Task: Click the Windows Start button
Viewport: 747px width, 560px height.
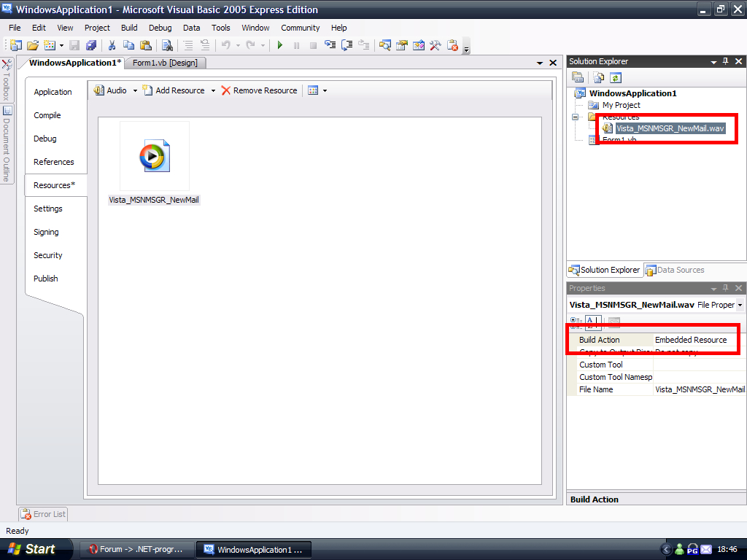Action: coord(35,549)
